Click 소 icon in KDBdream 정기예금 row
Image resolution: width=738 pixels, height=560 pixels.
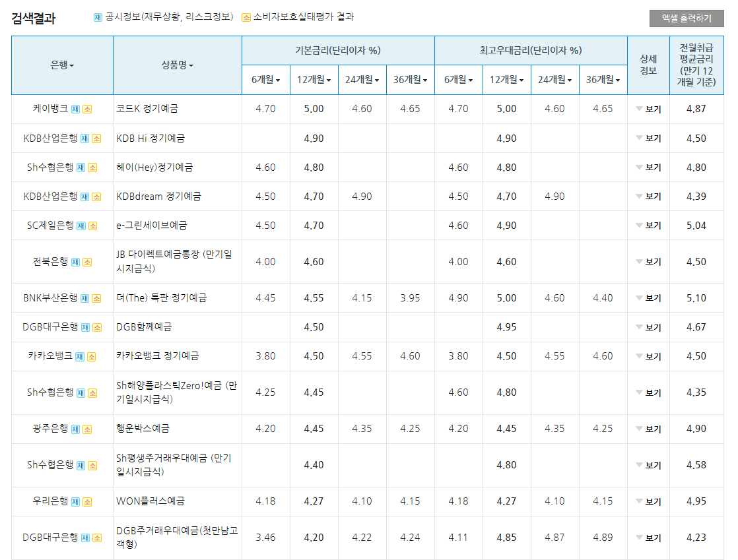tap(96, 197)
